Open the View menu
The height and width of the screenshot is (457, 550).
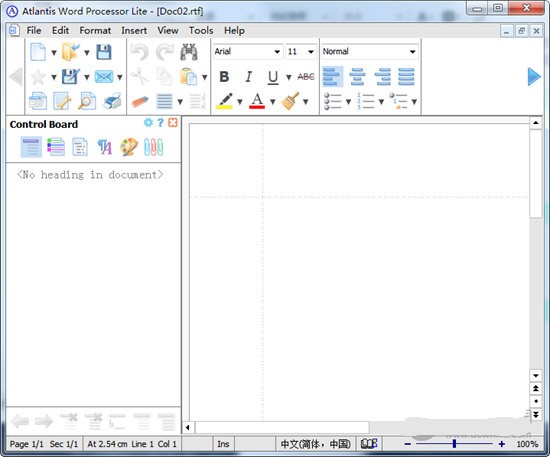pyautogui.click(x=168, y=31)
